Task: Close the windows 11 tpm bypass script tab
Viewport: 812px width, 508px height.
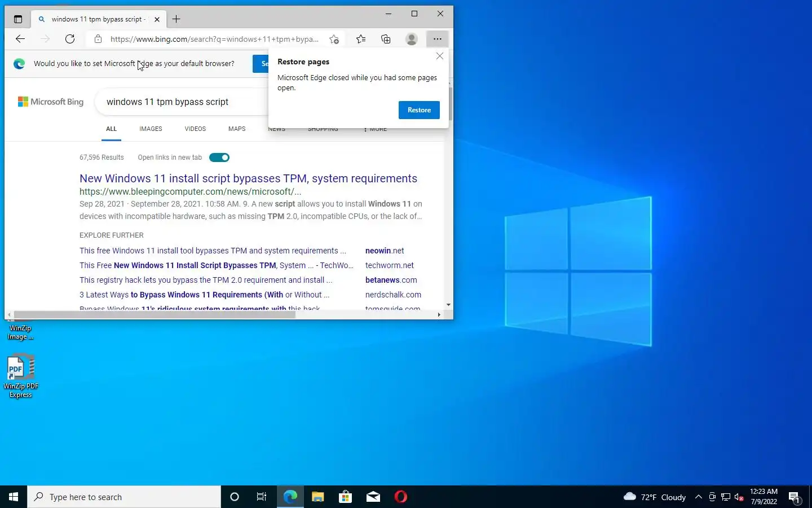Action: [157, 19]
